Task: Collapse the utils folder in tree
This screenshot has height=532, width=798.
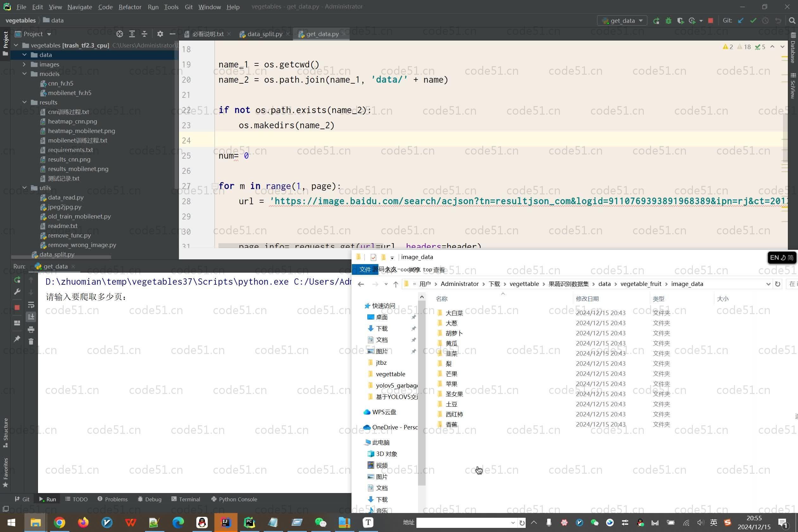Action: [24, 187]
